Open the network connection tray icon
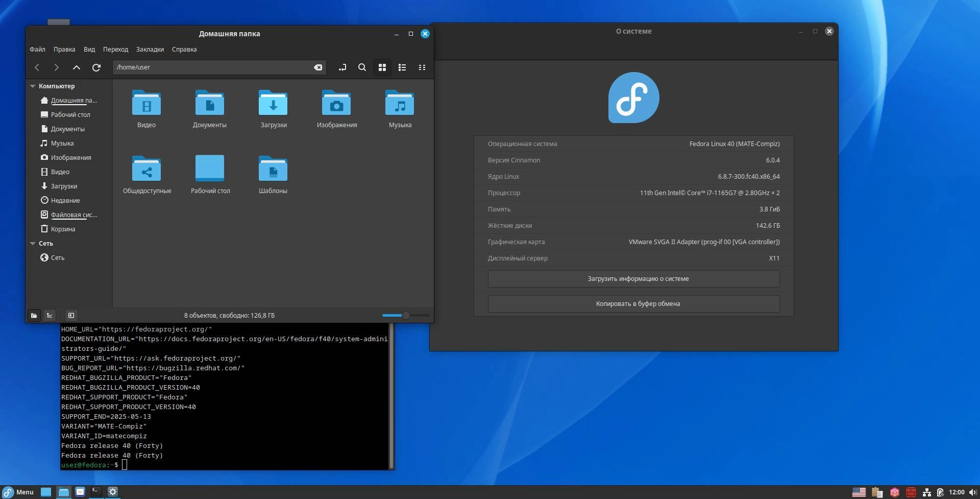 coord(927,492)
